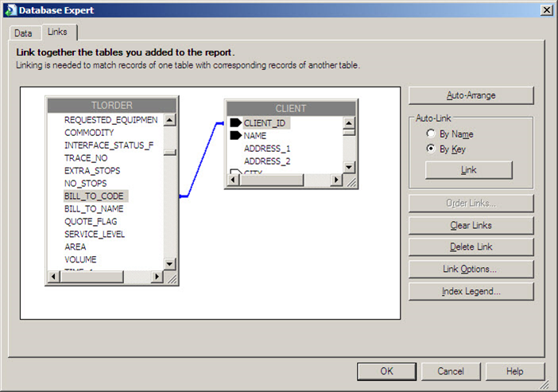Click the Link button in Auto-Link

click(469, 170)
